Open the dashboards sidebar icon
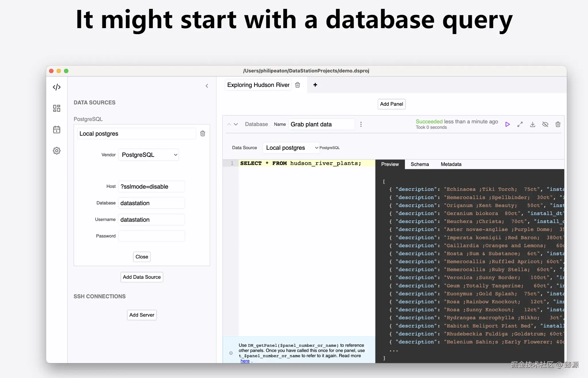The width and height of the screenshot is (588, 378). [x=57, y=108]
